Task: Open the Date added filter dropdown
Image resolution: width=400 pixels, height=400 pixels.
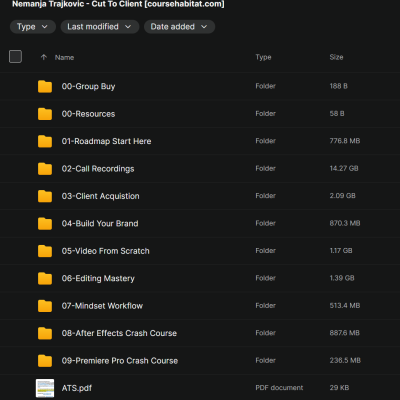Action: click(179, 27)
